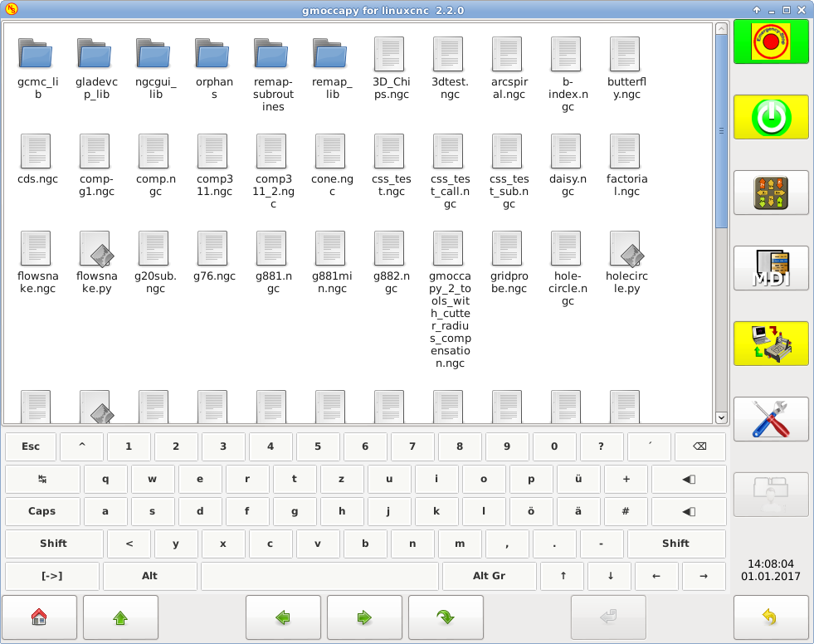Click the greyed-out user tabs icon
814x644 pixels.
point(771,495)
